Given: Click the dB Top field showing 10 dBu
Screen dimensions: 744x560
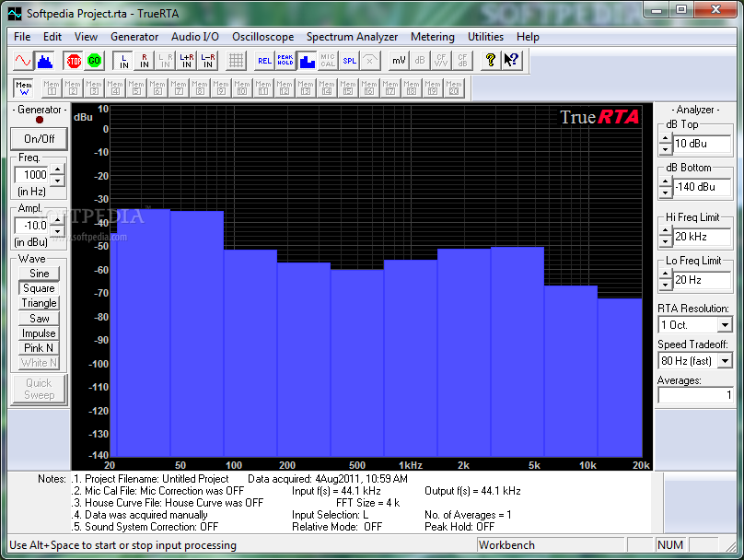Looking at the screenshot, I should pos(702,144).
